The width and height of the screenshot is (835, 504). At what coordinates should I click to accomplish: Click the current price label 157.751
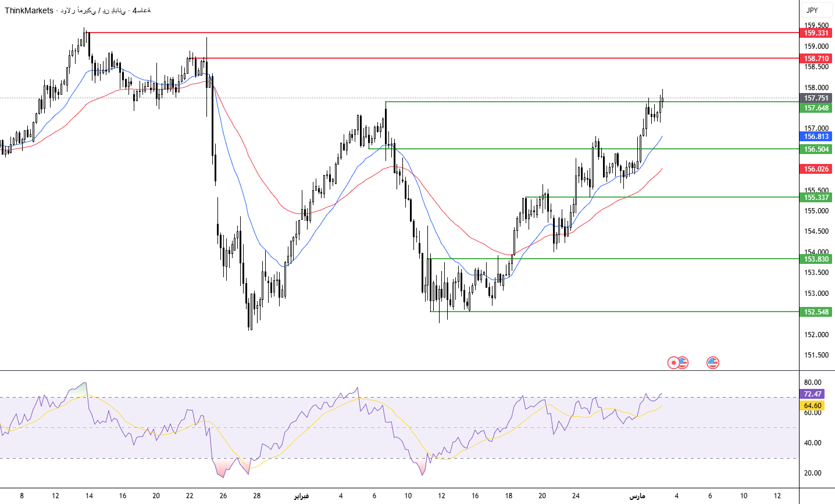click(816, 98)
